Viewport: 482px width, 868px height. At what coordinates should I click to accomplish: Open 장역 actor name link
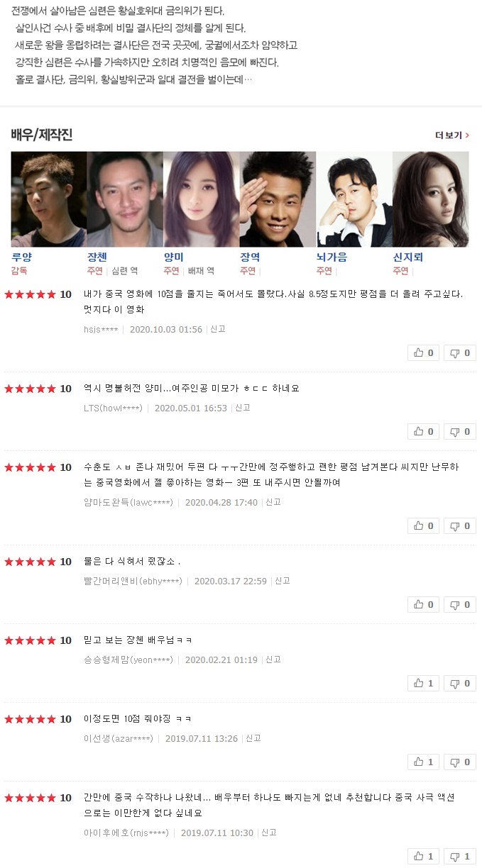[x=250, y=257]
